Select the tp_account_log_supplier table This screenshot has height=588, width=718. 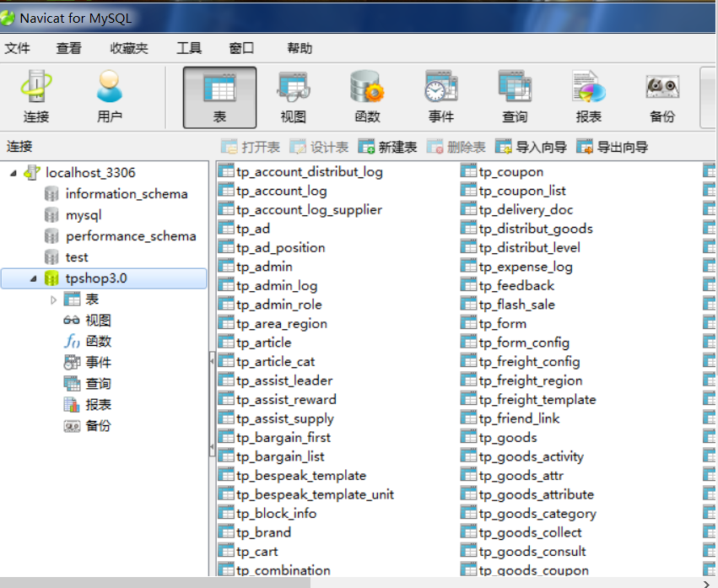(x=309, y=210)
